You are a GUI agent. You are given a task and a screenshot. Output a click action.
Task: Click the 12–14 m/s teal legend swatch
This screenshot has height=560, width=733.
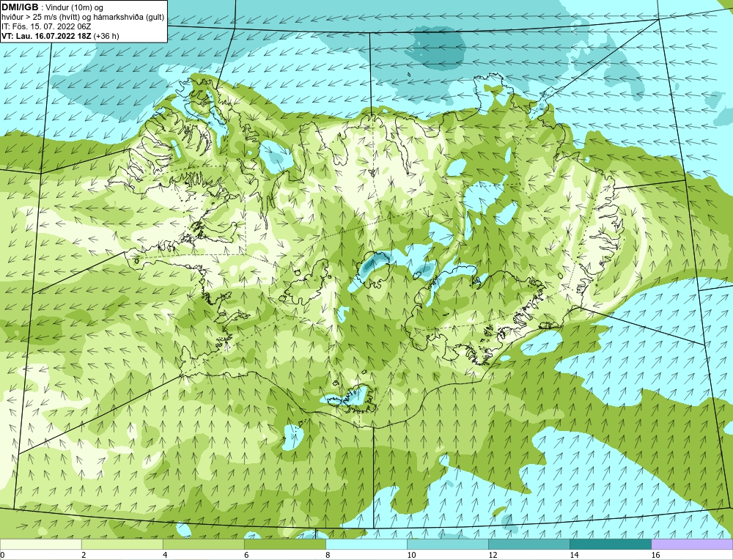(x=528, y=544)
